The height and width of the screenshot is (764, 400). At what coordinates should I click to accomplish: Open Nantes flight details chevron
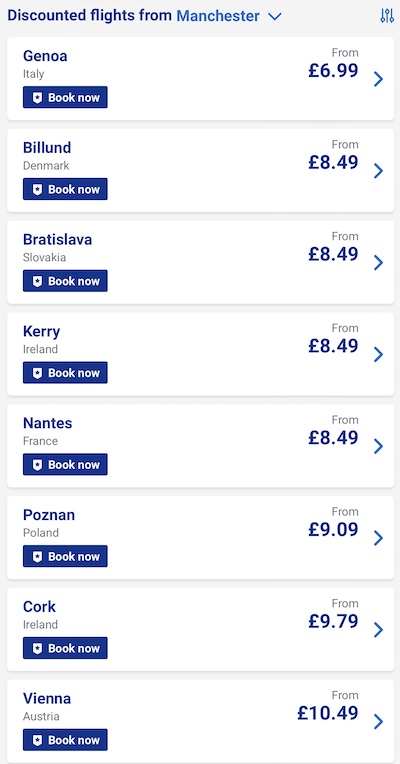tap(379, 446)
